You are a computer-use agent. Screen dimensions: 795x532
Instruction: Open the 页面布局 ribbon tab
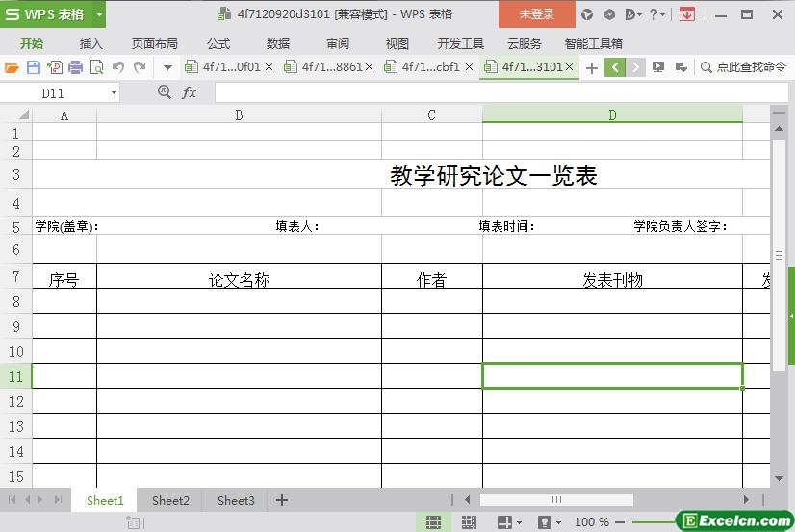(155, 44)
